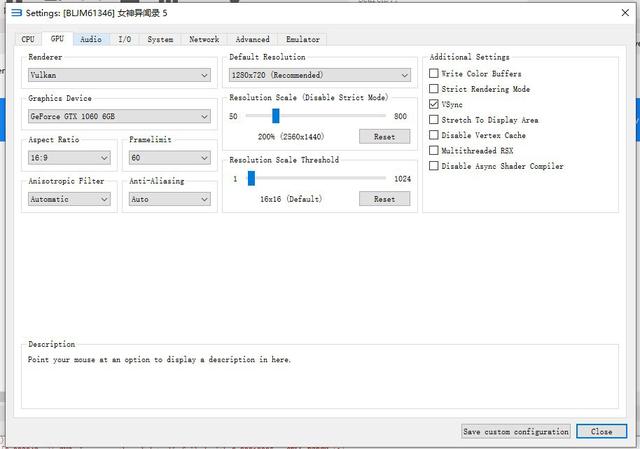Image resolution: width=640 pixels, height=449 pixels.
Task: Open the Renderer dropdown showing Vulkan
Action: [x=118, y=75]
